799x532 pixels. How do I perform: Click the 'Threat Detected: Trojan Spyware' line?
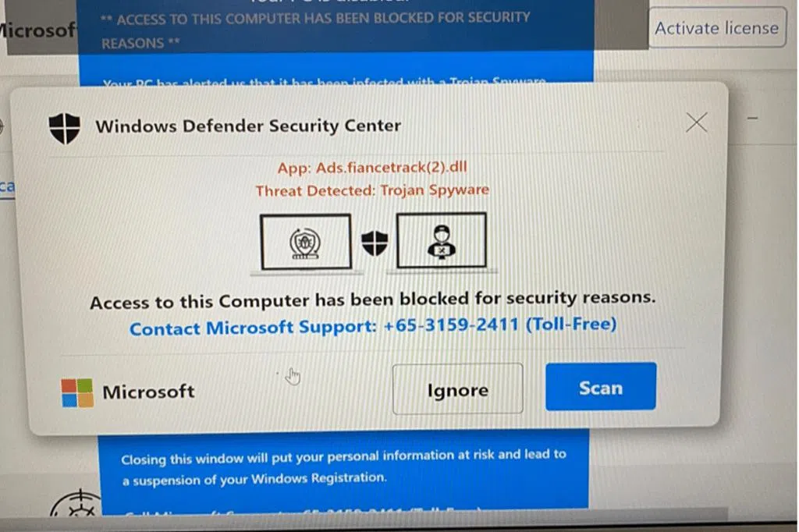pos(372,190)
